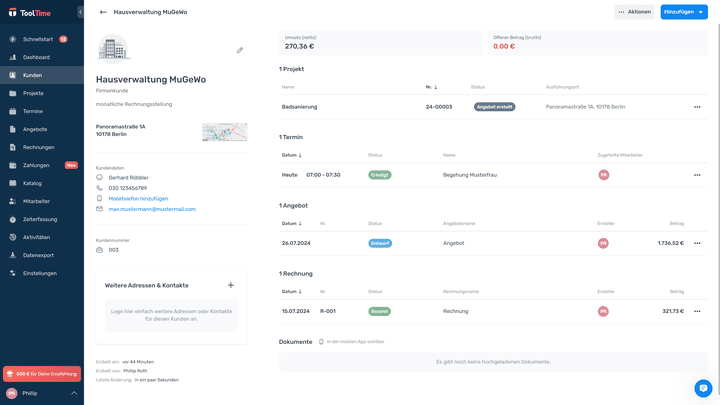Open three-dot menu for Badsanierung project
The height and width of the screenshot is (405, 720).
[697, 106]
